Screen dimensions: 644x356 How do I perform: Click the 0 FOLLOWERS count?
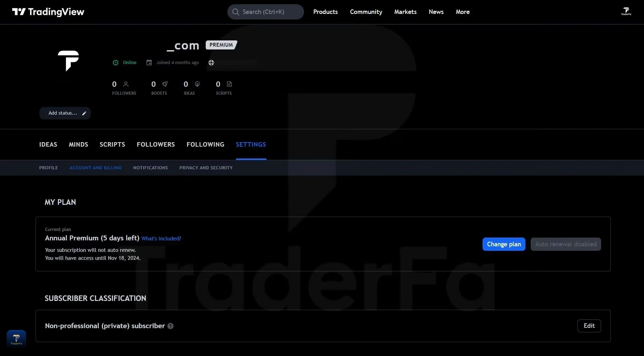(124, 88)
